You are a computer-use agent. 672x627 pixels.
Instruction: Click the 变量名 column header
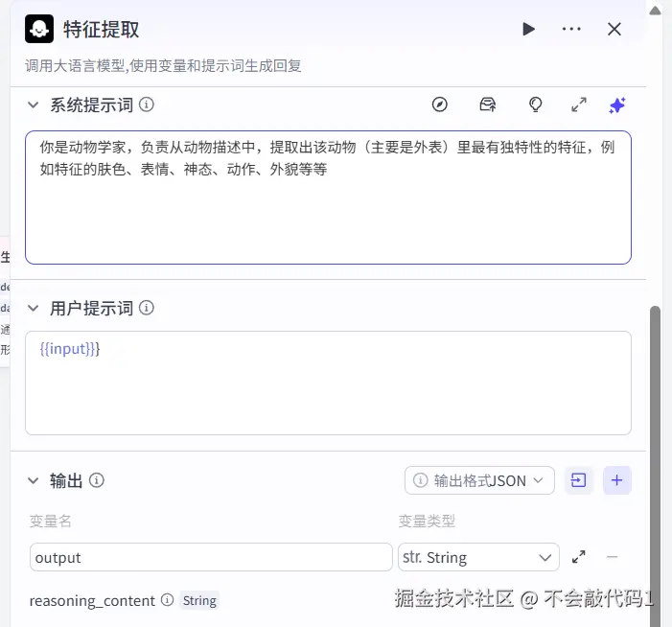(50, 522)
